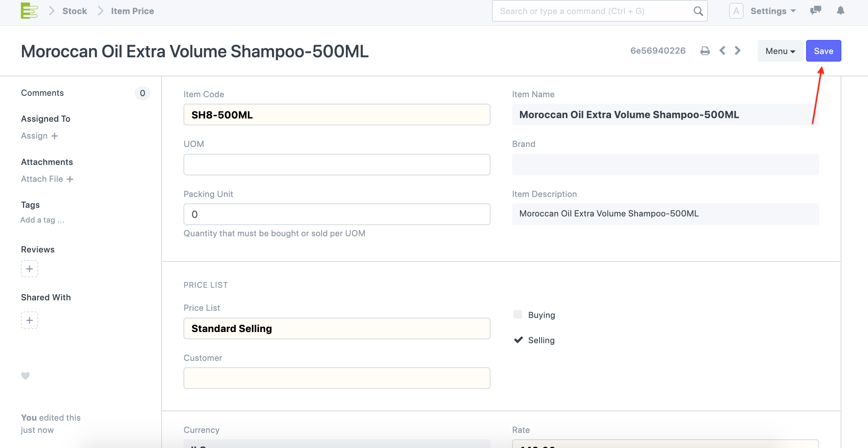Open the Price List selector

pos(337,328)
